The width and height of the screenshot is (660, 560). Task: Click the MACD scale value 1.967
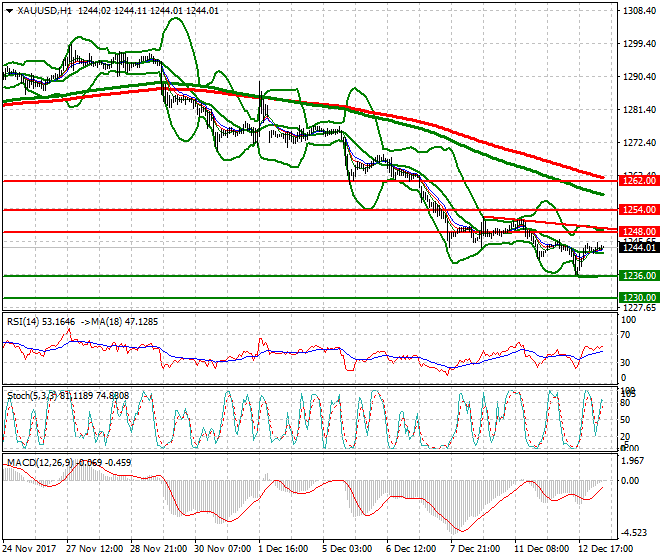(x=633, y=461)
